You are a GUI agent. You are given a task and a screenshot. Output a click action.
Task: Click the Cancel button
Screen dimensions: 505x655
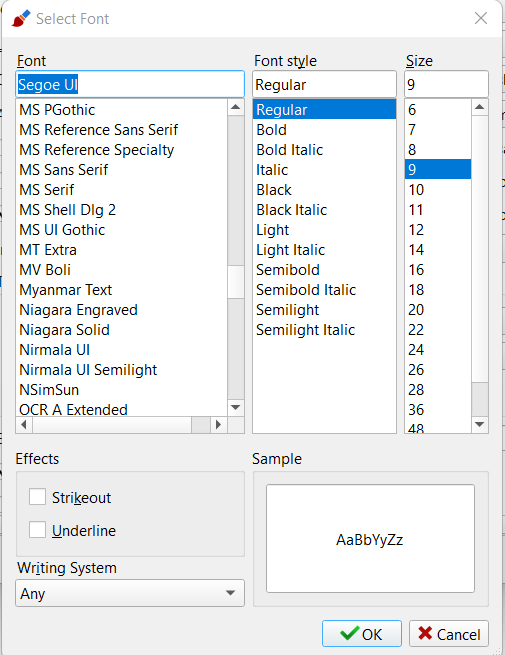449,634
